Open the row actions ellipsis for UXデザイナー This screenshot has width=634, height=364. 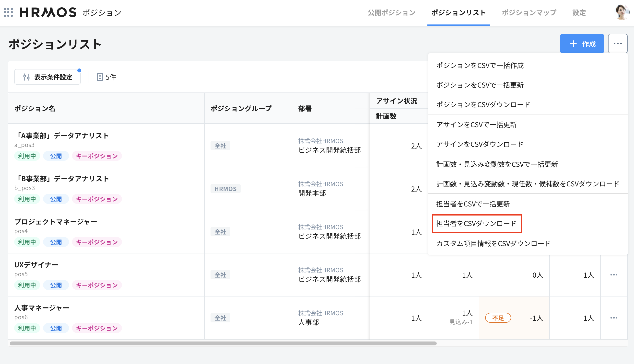pyautogui.click(x=614, y=274)
